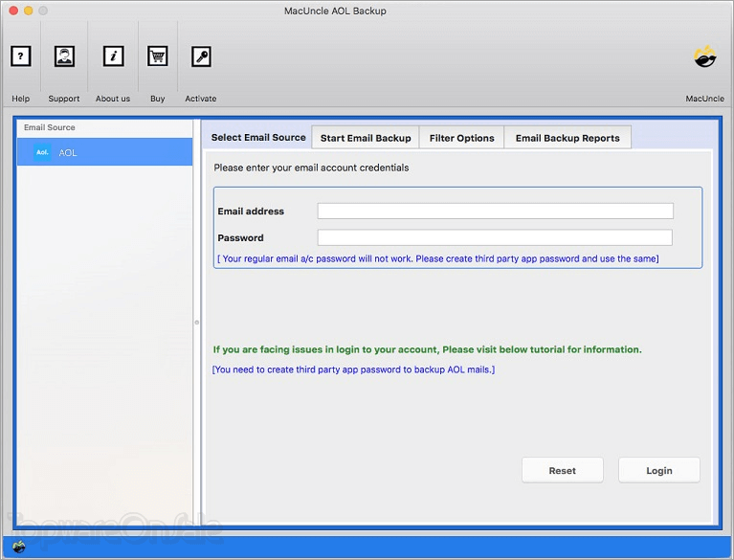Click the Reset button
Image resolution: width=734 pixels, height=560 pixels.
coord(562,471)
